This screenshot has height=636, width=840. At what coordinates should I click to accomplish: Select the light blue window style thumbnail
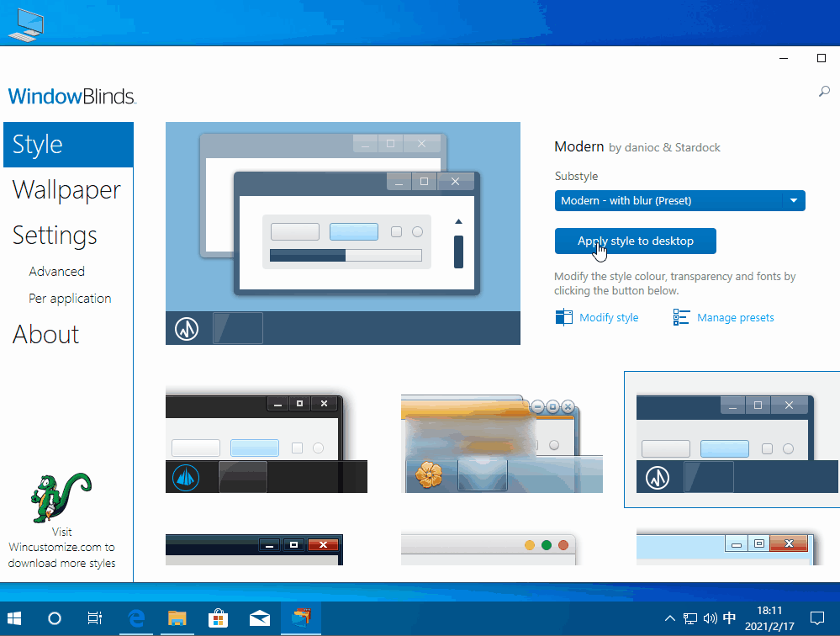tap(726, 549)
